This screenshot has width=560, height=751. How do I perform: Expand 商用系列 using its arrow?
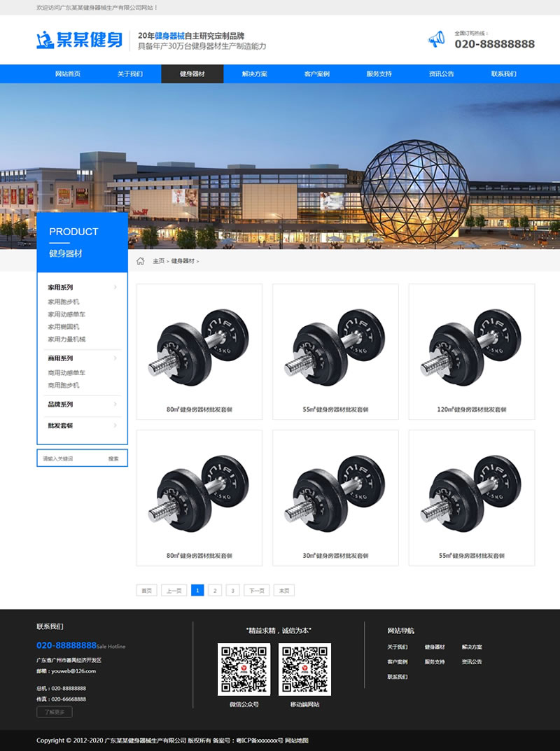pyautogui.click(x=115, y=358)
